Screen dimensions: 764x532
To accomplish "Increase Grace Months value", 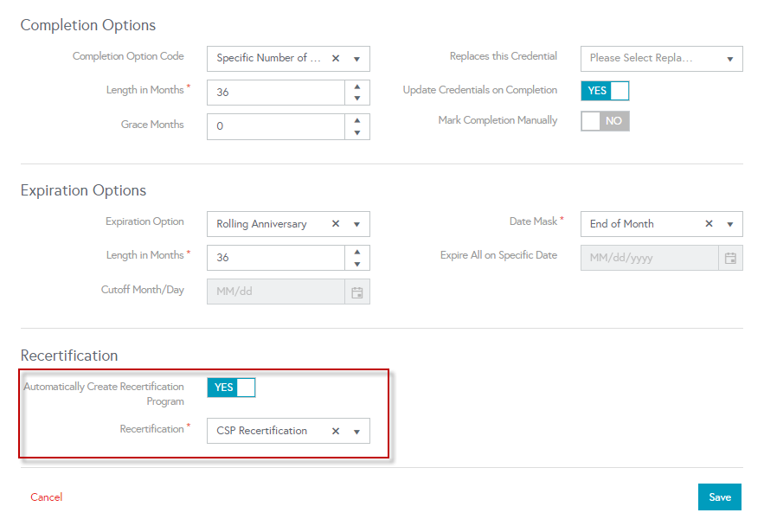I will point(357,120).
